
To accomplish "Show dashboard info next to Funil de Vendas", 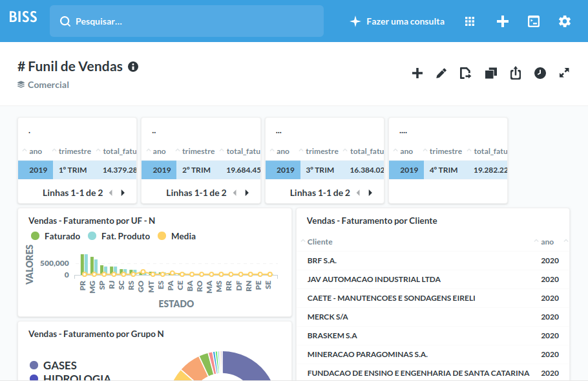I will pyautogui.click(x=133, y=67).
